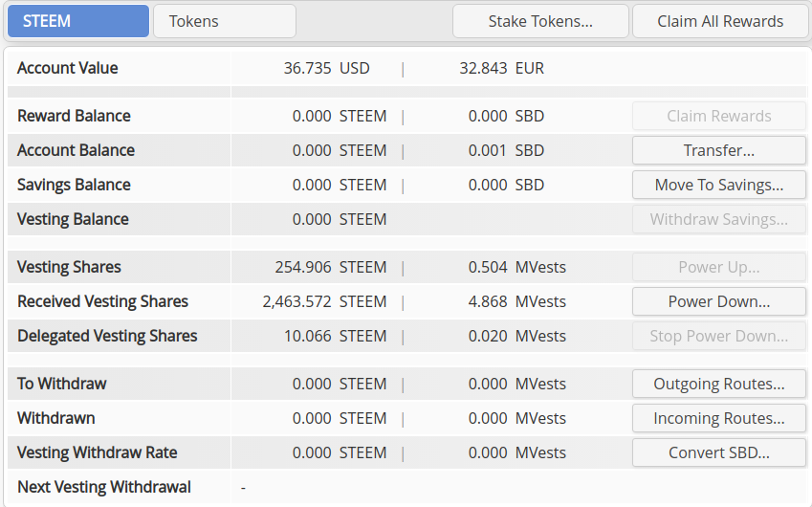This screenshot has width=812, height=507.
Task: Select the Account Balance label
Action: point(76,150)
